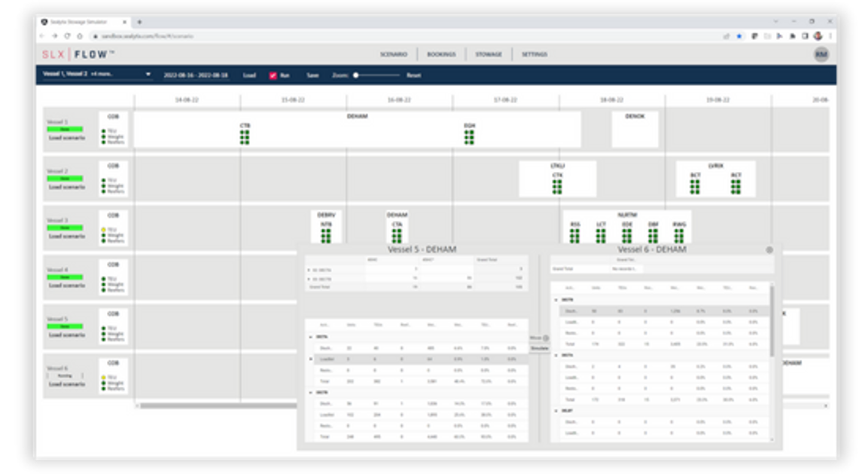Viewport: 868px width, 474px height.
Task: Open the BOOKINGS menu tab
Action: (441, 55)
